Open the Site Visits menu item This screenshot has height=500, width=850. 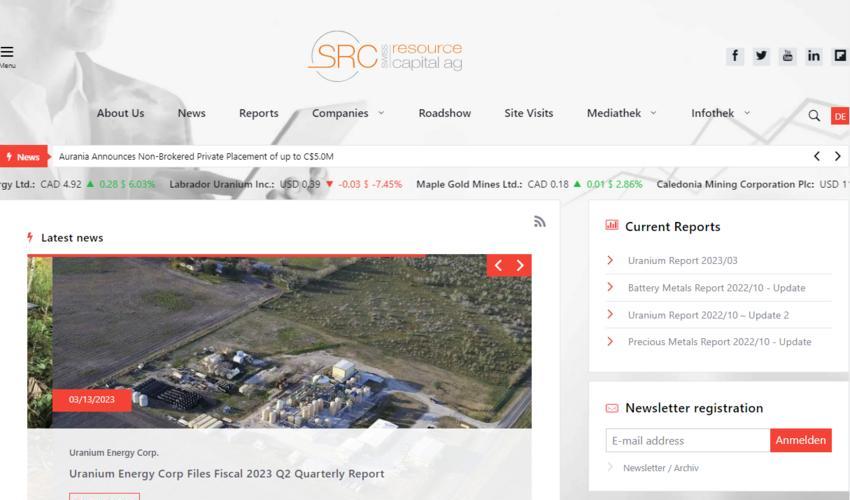529,113
